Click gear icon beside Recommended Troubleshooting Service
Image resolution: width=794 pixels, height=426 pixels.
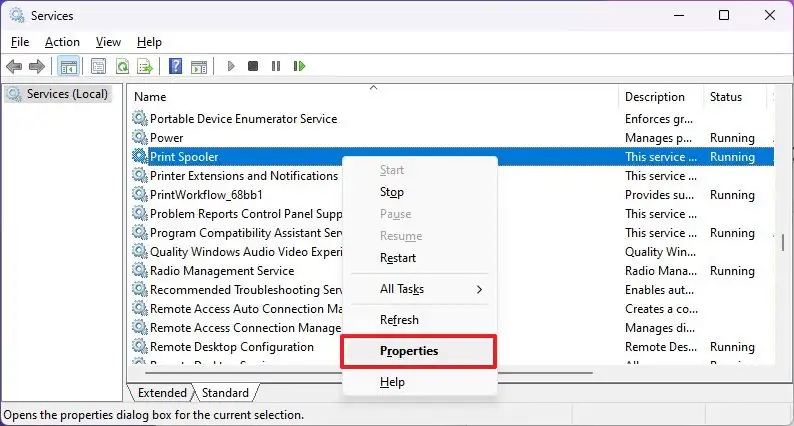140,289
